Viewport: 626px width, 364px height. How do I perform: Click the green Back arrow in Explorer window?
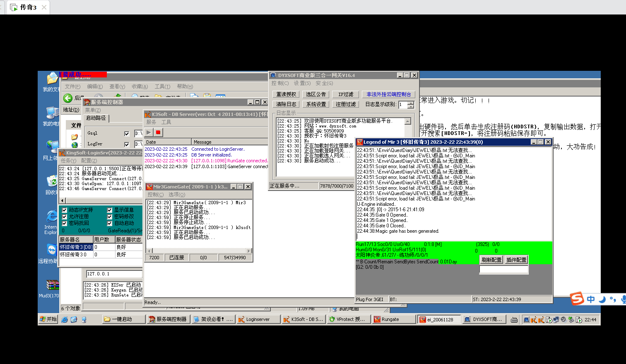pyautogui.click(x=68, y=98)
